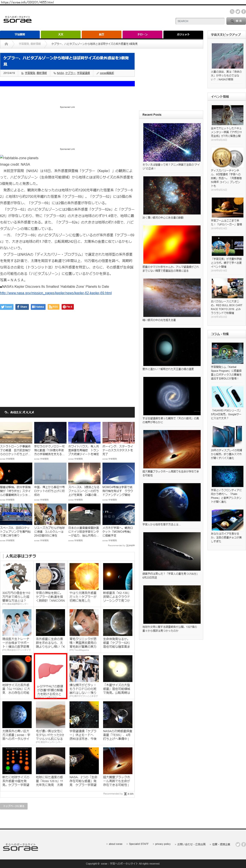Image resolution: width=246 pixels, height=868 pixels.
Task: Click トップページに戻る button
Action: click(14, 806)
